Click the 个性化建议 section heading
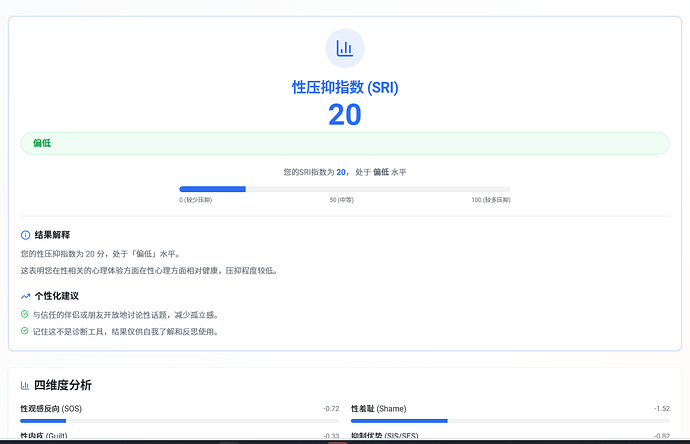The image size is (690, 444). pos(56,297)
